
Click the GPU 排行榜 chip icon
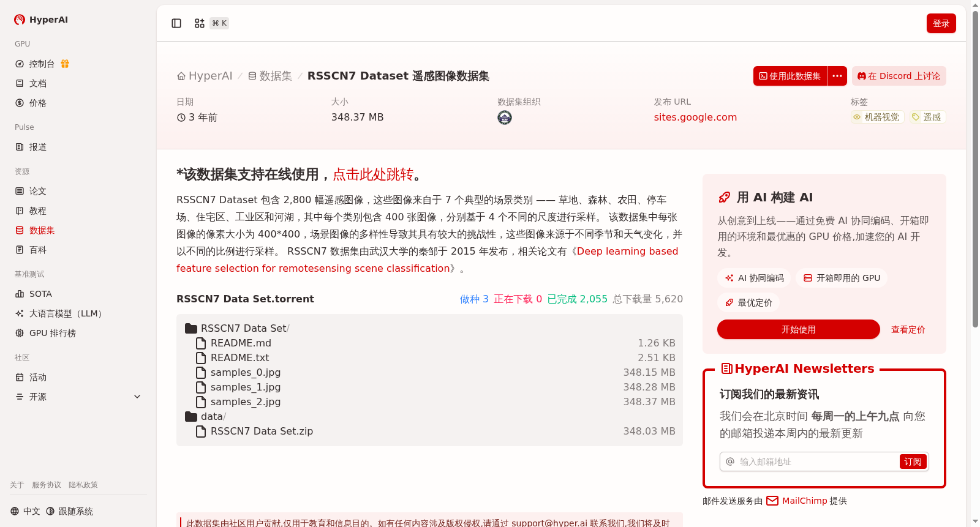pos(20,333)
